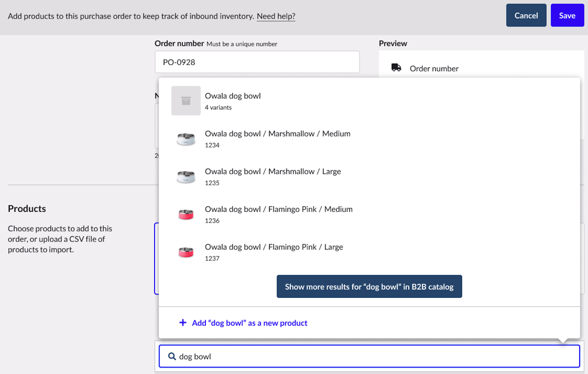Select Owala dog bowl / Flamingo Pink / Medium

[x=369, y=214]
